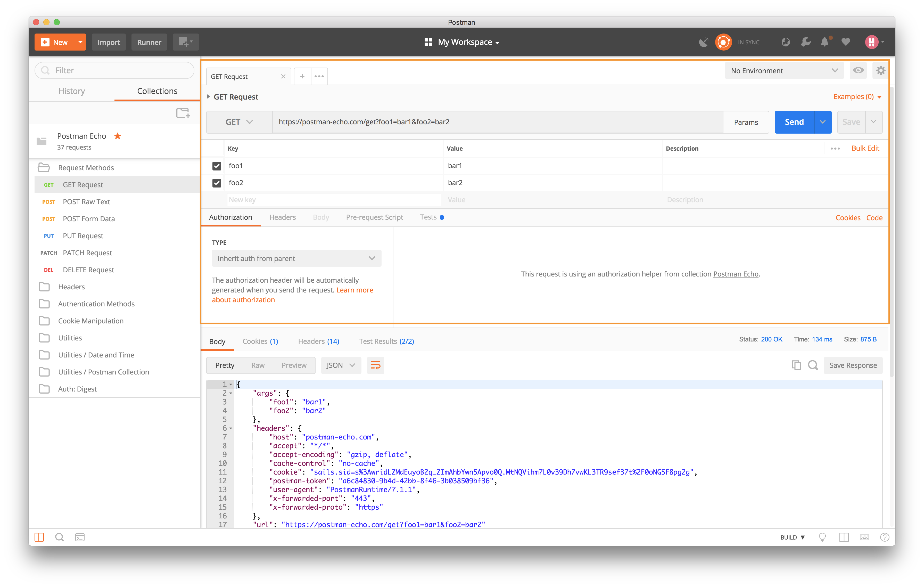The image size is (924, 587).
Task: Select the Tests tab in request panel
Action: coord(428,217)
